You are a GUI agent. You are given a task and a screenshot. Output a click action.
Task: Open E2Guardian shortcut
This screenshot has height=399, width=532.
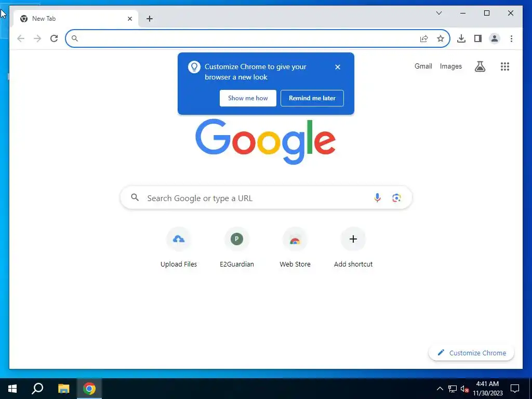click(237, 248)
